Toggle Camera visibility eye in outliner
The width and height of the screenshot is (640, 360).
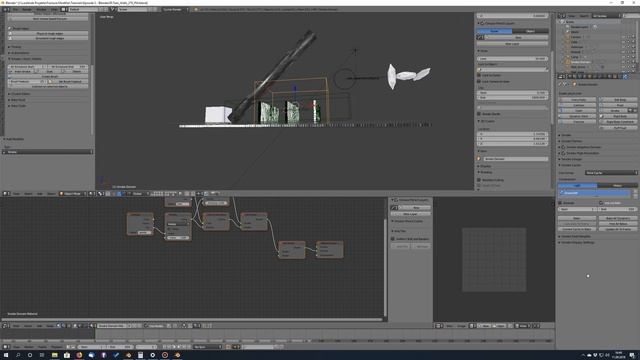623,37
